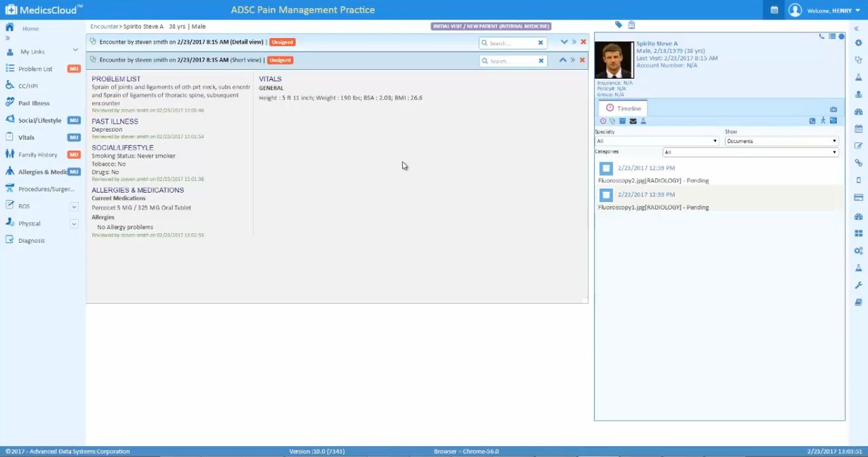Open the calendar icon in the top header
The width and height of the screenshot is (868, 457).
coord(774,10)
